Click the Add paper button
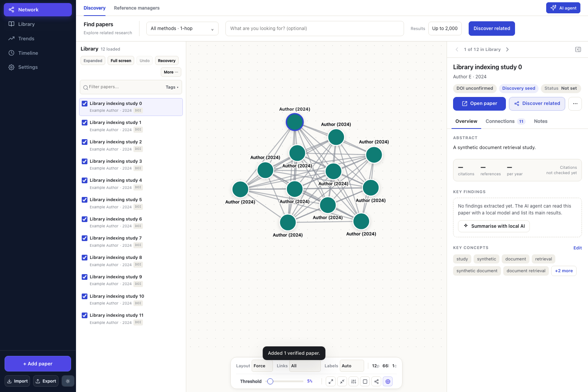The image size is (588, 392). pyautogui.click(x=38, y=364)
